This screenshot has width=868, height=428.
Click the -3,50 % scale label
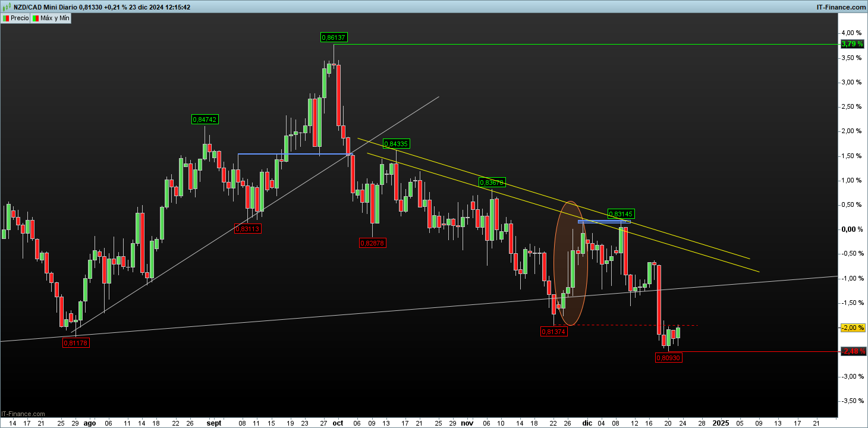click(x=853, y=401)
